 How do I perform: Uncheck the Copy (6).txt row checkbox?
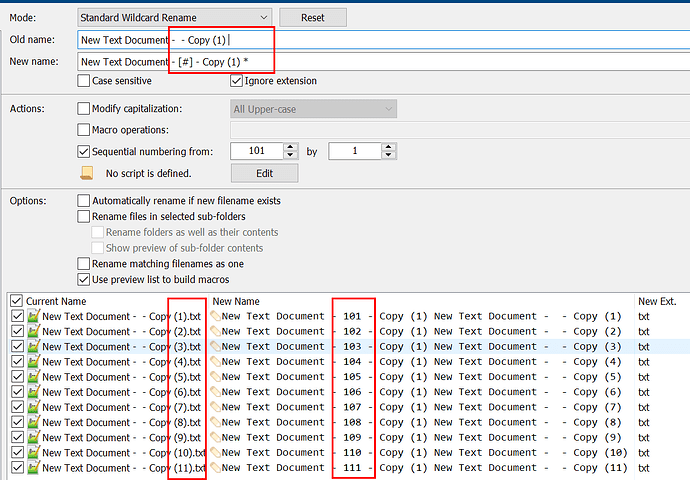point(18,392)
